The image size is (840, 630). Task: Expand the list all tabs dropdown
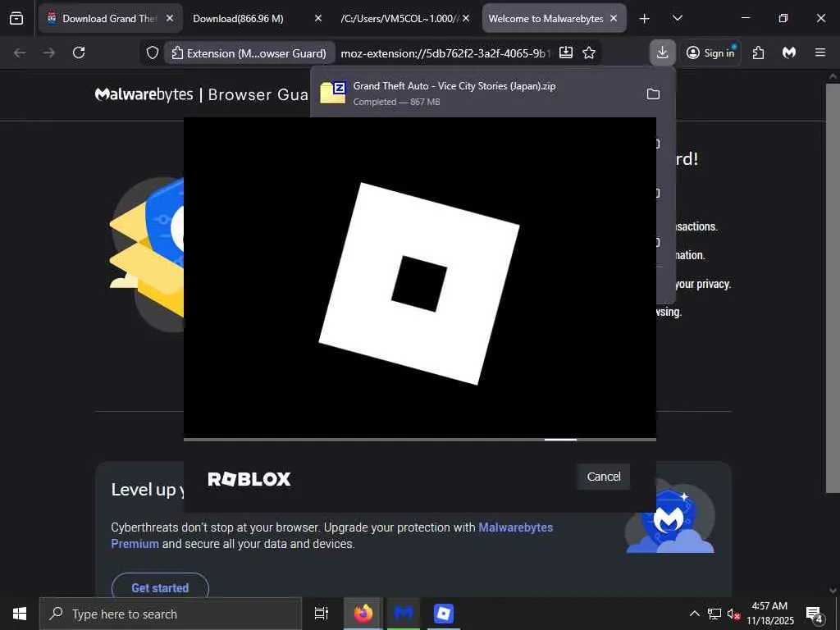(x=678, y=19)
